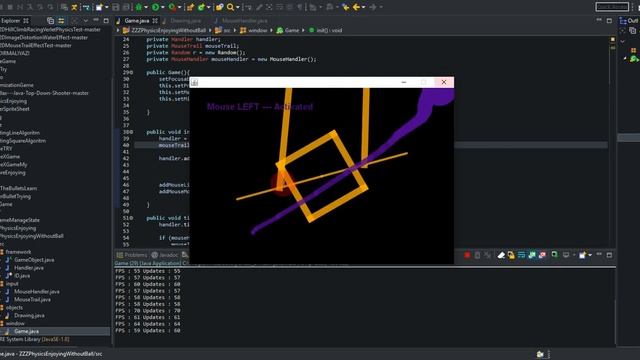Click the New Java Package icon

pos(191,7)
